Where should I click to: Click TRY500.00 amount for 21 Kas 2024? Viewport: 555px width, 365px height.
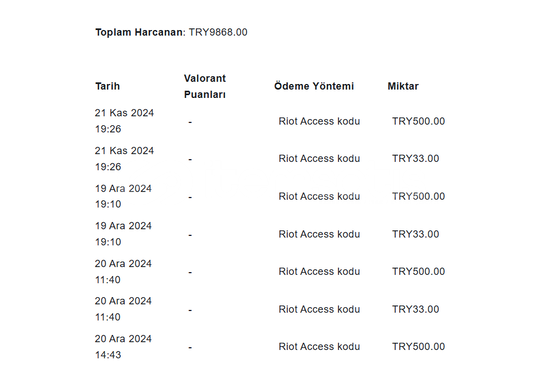(x=418, y=121)
